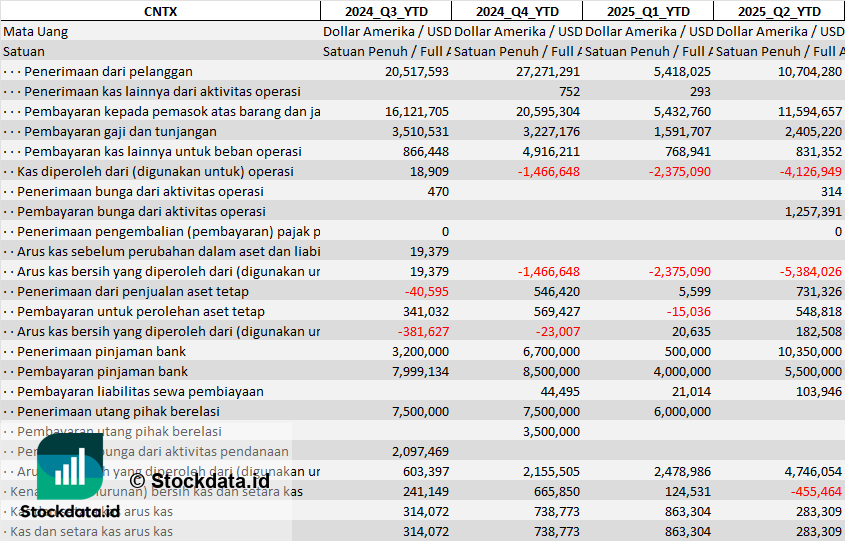Image resolution: width=845 pixels, height=541 pixels.
Task: Click Pembayaran bunga dari aktivitas operasi label
Action: [141, 212]
